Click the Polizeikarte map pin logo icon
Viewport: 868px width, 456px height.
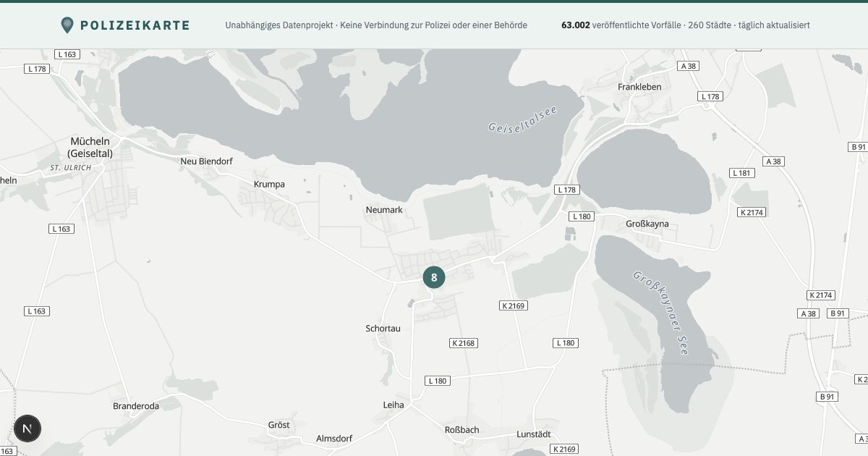(x=67, y=25)
